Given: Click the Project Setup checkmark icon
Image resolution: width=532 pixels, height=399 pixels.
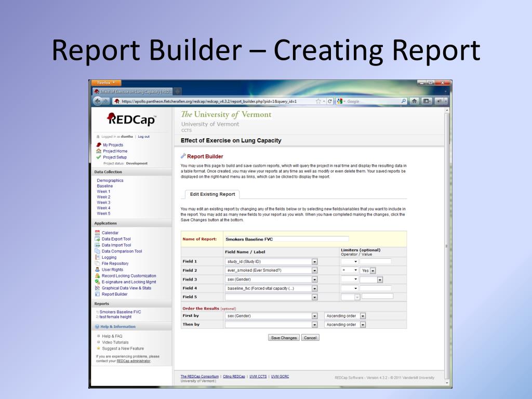Looking at the screenshot, I should point(99,157).
